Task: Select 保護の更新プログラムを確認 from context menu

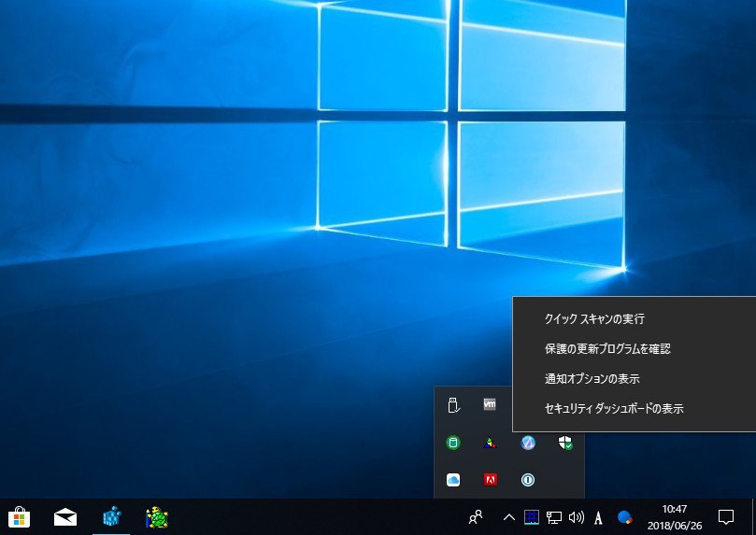Action: [607, 349]
